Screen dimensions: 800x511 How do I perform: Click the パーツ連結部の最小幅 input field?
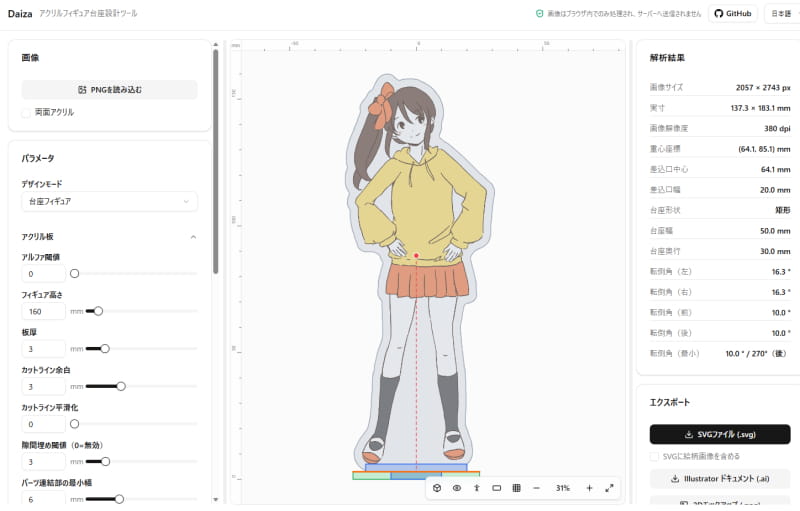43,499
